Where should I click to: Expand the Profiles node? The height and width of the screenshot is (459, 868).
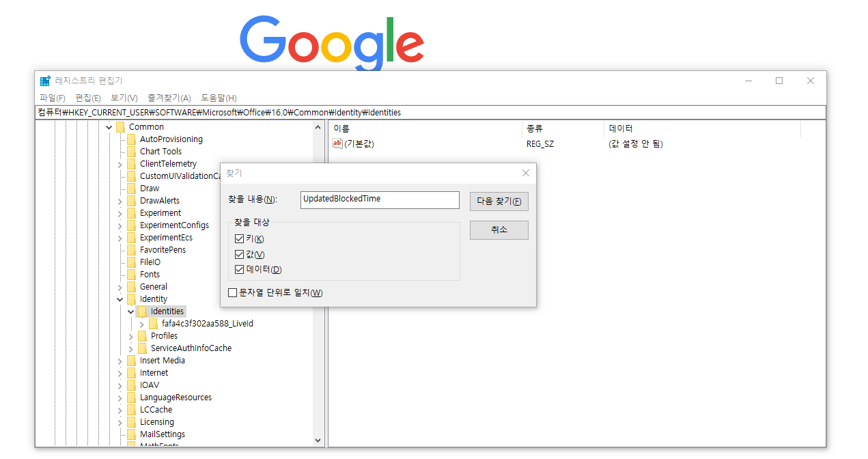coord(131,336)
